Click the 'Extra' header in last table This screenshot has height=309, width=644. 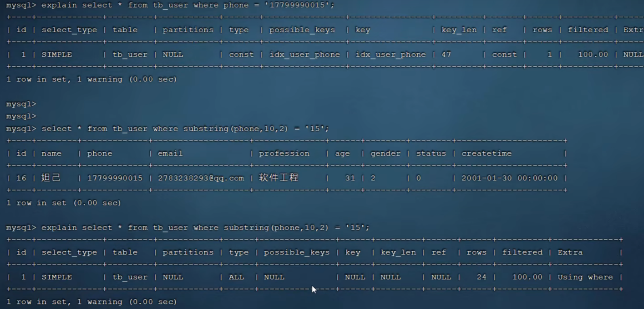click(x=570, y=252)
